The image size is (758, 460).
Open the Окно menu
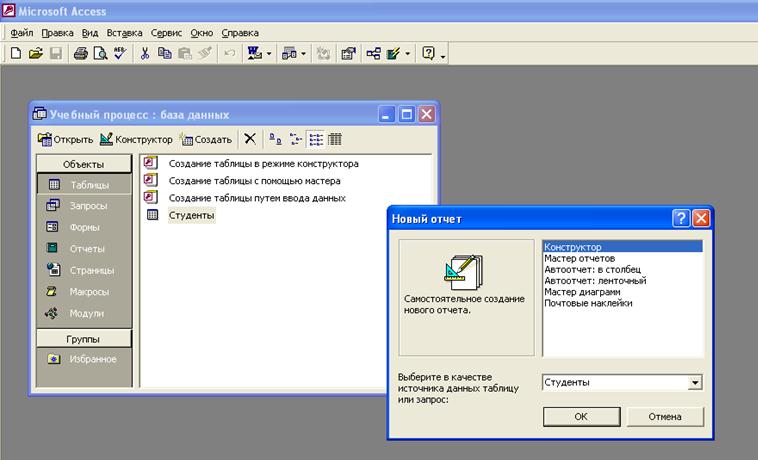[202, 33]
